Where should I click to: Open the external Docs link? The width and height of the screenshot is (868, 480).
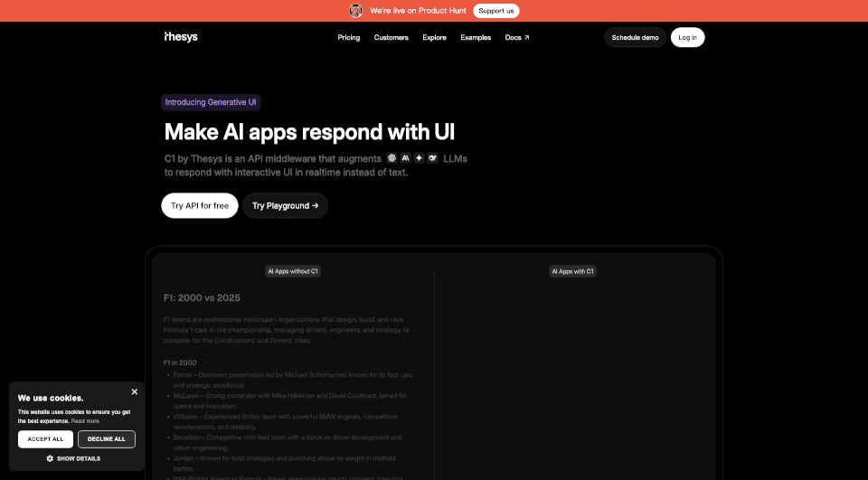point(517,37)
